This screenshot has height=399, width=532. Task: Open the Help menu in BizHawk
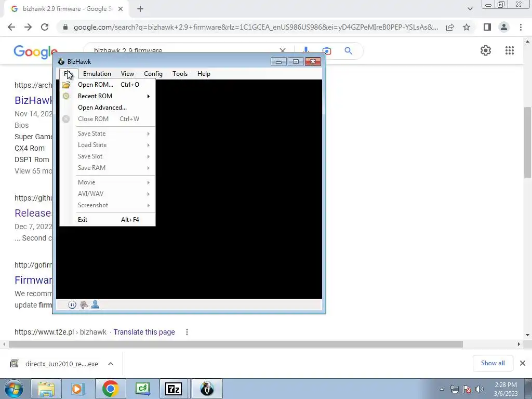pos(204,74)
